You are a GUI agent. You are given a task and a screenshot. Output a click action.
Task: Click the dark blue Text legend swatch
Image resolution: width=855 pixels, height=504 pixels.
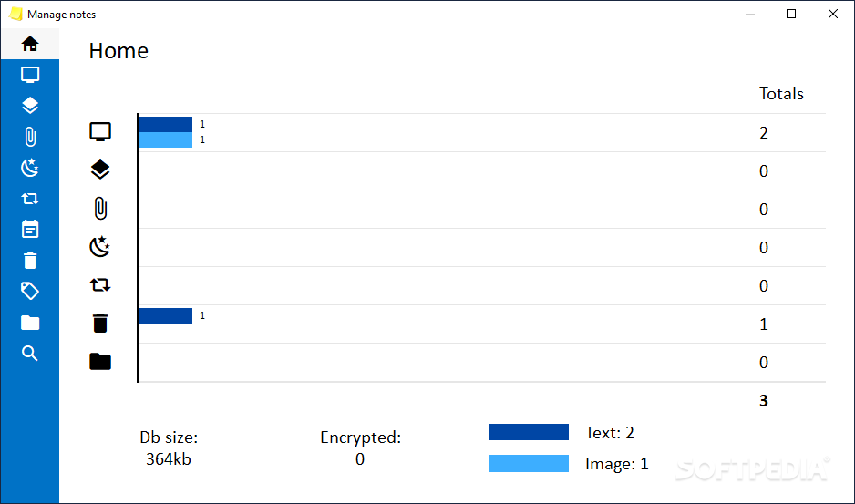point(529,432)
